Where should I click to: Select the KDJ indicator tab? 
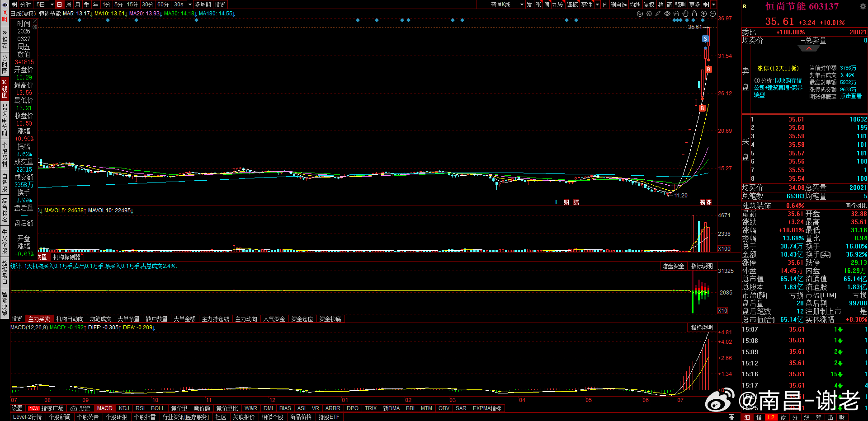click(x=124, y=408)
